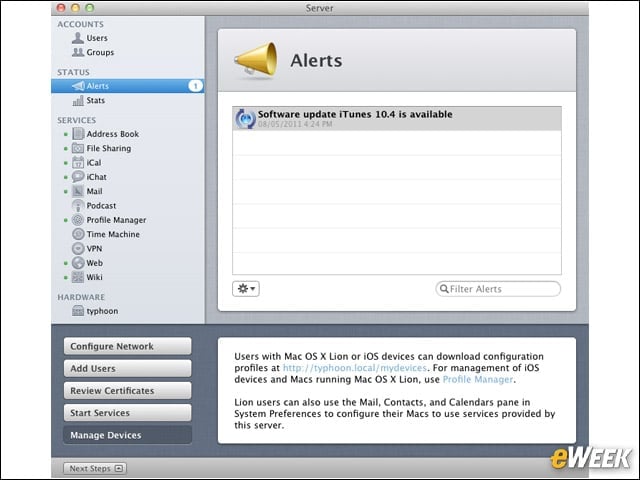Click the Groups icon in sidebar
The width and height of the screenshot is (640, 480).
point(78,52)
